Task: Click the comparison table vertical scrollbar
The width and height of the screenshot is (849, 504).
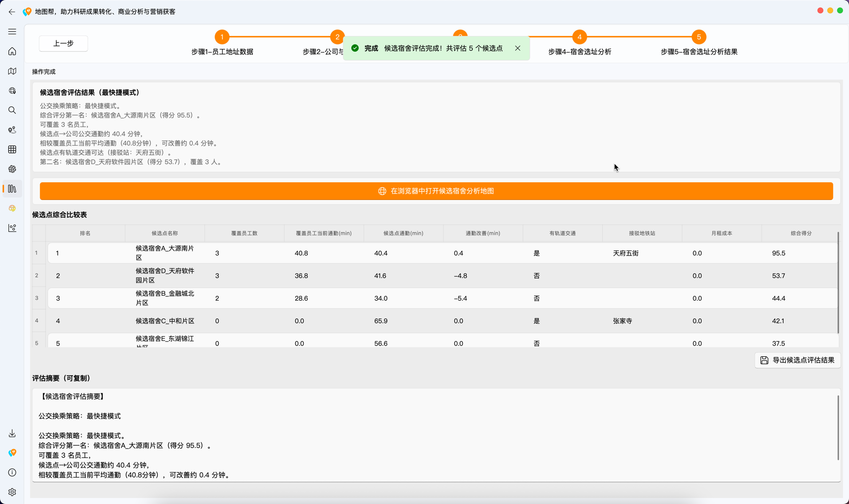Action: point(838,282)
